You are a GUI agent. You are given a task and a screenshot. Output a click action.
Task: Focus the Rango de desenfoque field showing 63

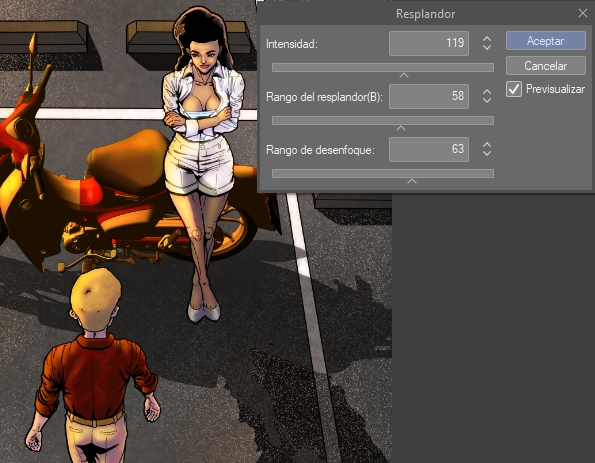[x=429, y=150]
